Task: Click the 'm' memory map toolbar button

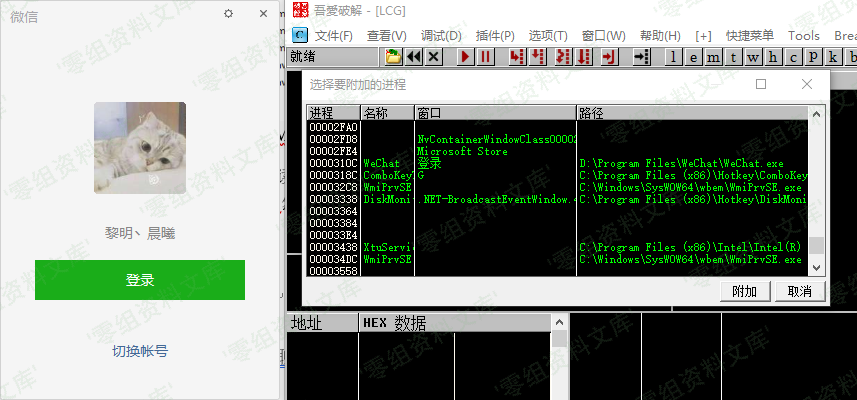Action: (x=714, y=57)
